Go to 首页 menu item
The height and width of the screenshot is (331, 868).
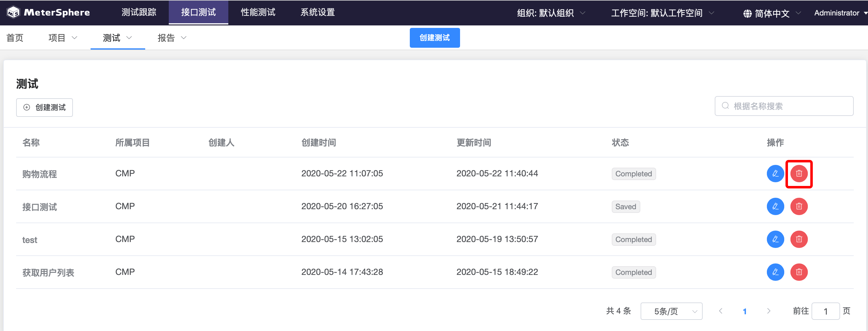[x=15, y=38]
